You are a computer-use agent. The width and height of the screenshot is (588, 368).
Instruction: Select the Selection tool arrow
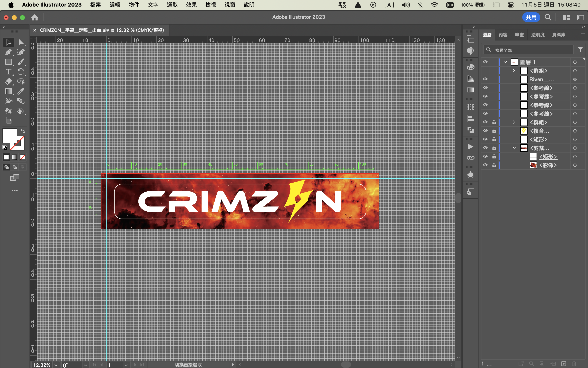[9, 42]
